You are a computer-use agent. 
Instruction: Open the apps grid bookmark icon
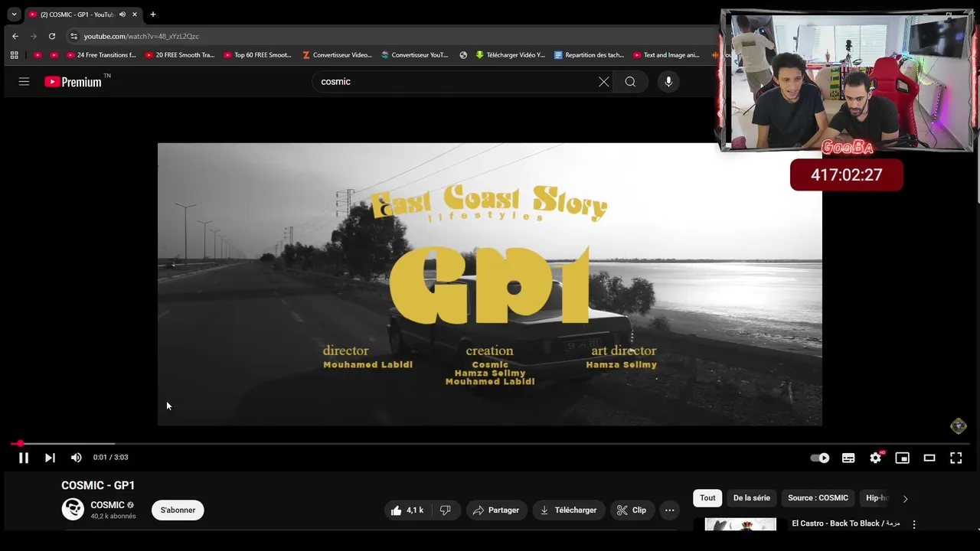click(x=14, y=55)
